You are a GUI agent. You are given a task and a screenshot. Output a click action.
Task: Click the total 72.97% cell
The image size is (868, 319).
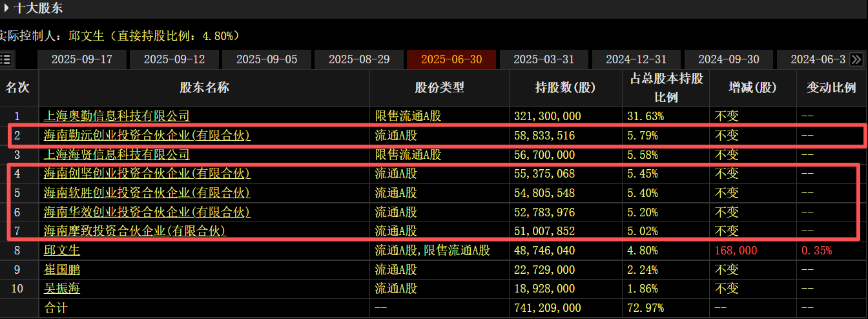(645, 308)
